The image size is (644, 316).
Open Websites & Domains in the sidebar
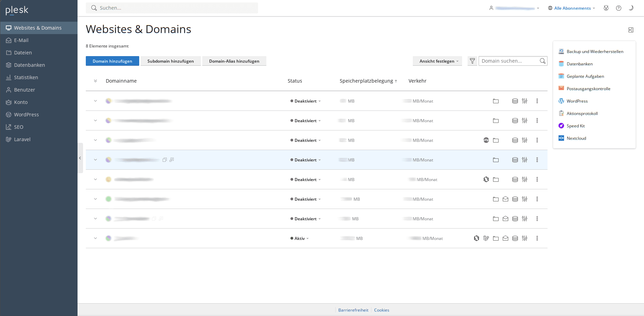coord(39,28)
